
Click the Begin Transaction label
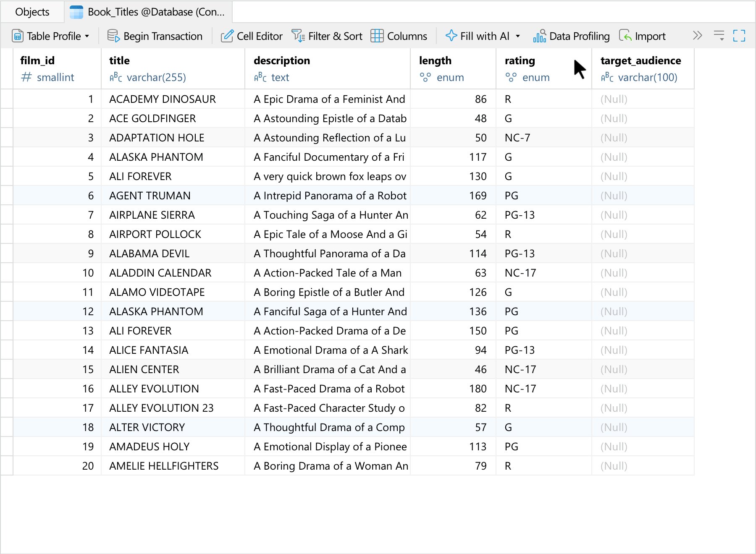coord(163,37)
